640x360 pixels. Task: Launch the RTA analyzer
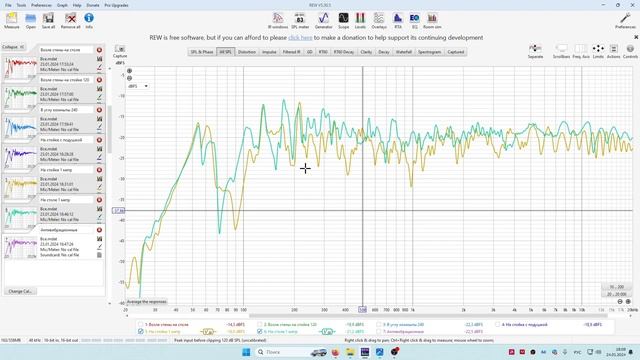(398, 20)
